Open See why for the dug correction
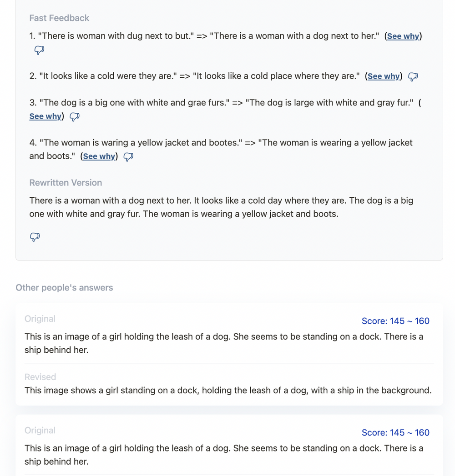455x476 pixels. [x=403, y=36]
